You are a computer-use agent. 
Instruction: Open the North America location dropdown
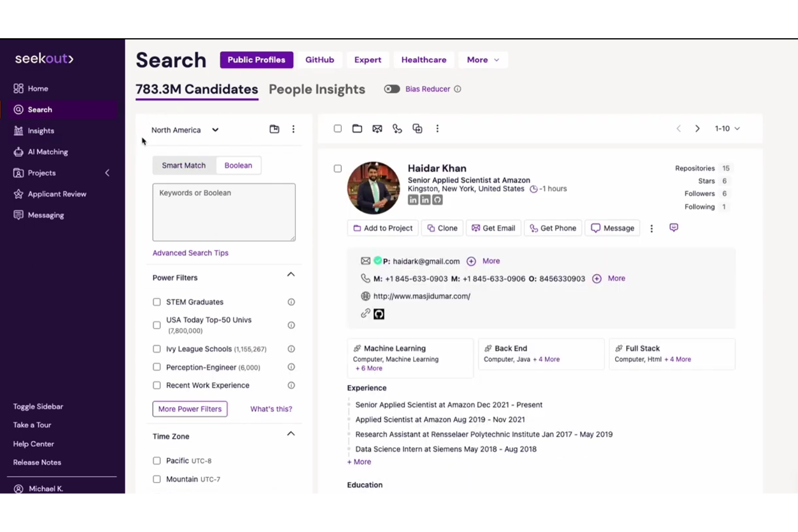185,130
